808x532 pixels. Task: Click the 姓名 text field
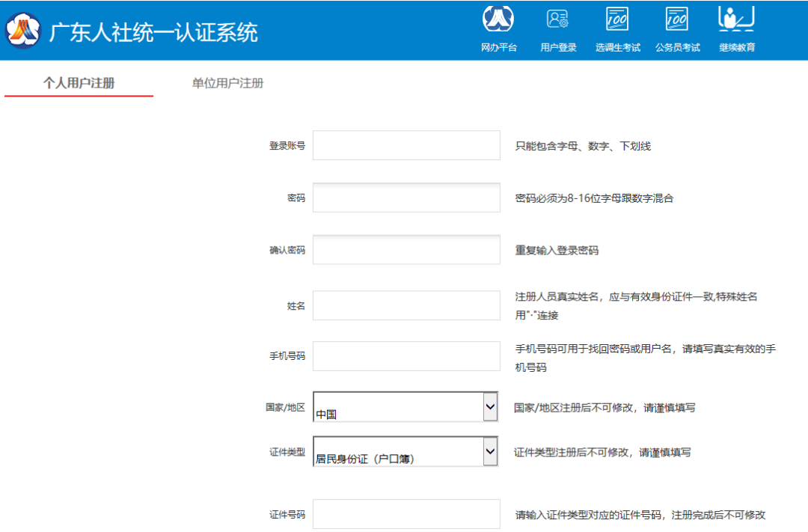(x=406, y=305)
